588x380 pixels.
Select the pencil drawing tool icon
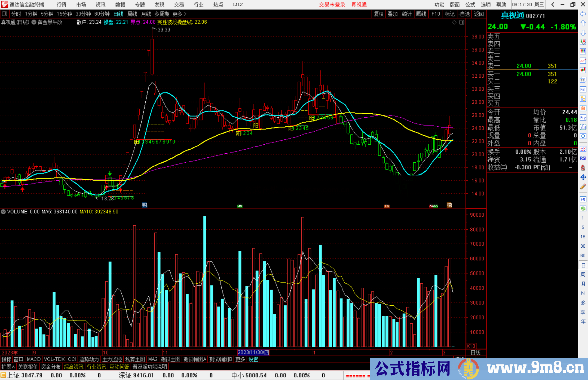583,187
